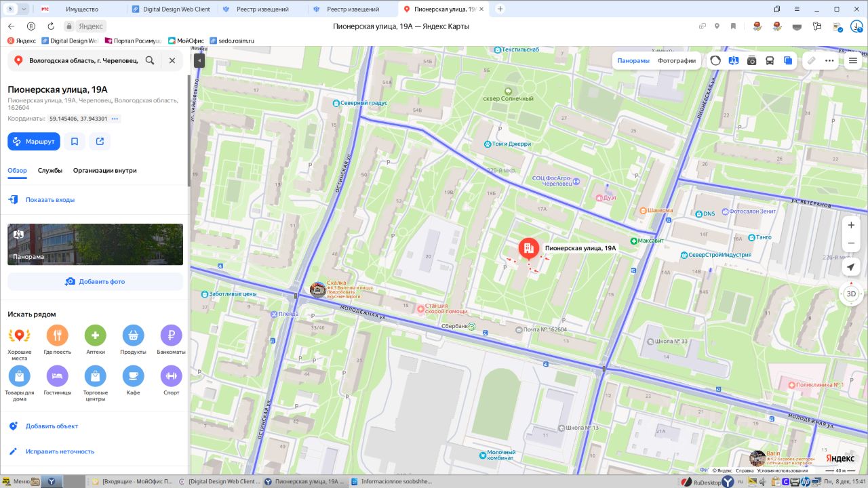Open a new browser tab
Screen dimensions: 868x488
point(500,9)
